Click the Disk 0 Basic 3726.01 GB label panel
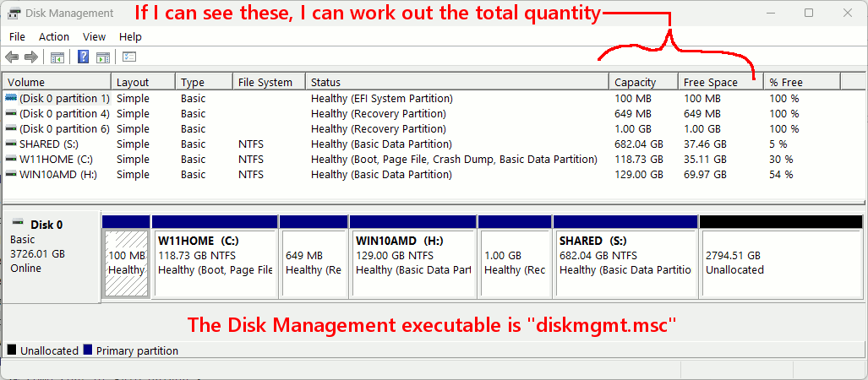Screen dimensions: 868x380 [52, 256]
